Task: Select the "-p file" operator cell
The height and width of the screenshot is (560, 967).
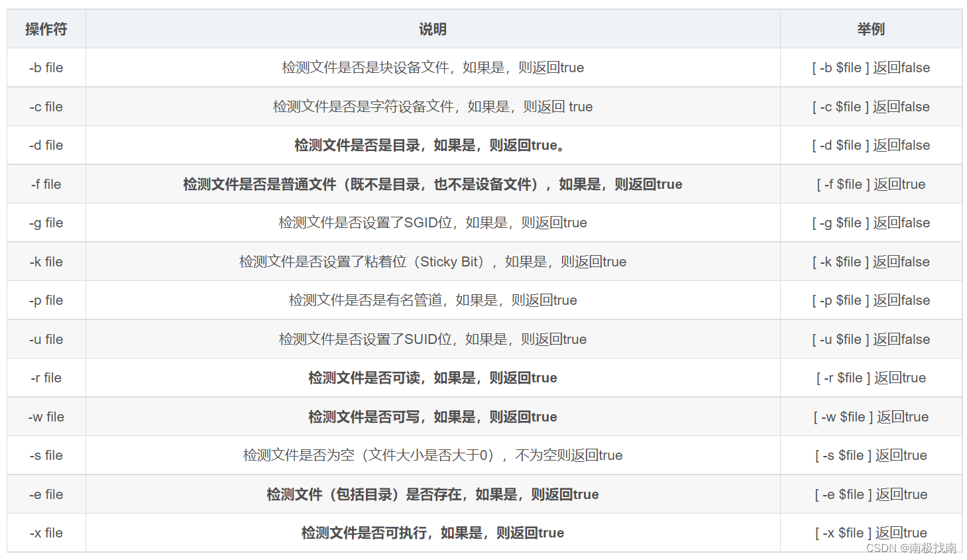Action: point(46,300)
